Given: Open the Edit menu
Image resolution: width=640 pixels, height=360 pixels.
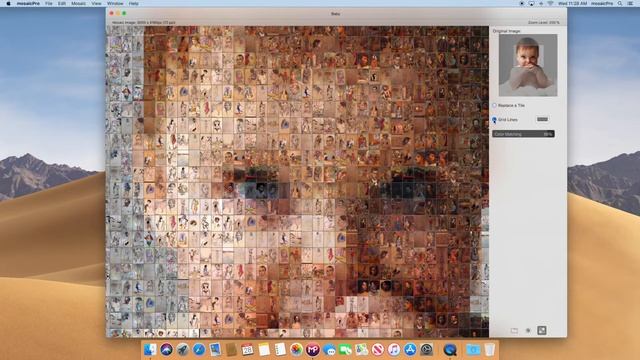Looking at the screenshot, I should click(x=62, y=3).
